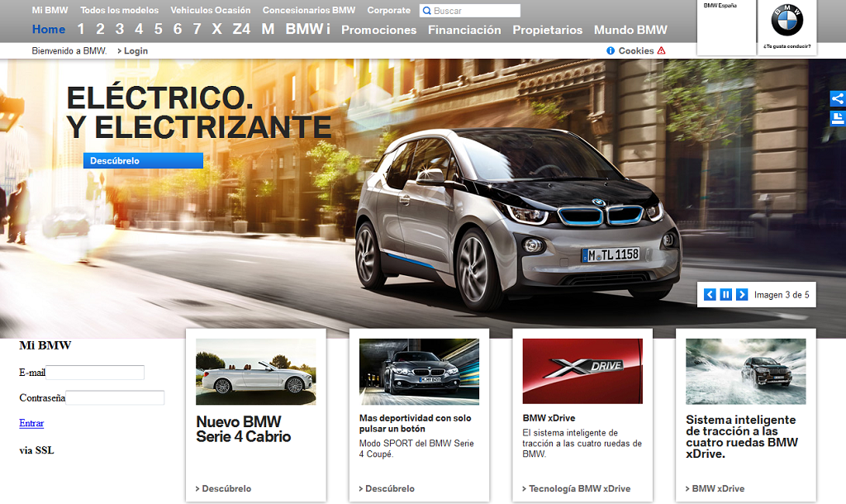
Task: Advance to next slideshow image
Action: 743,295
